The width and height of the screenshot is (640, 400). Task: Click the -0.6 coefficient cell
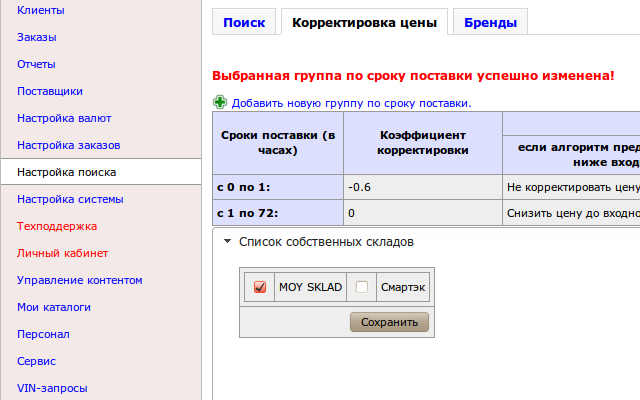click(x=422, y=186)
